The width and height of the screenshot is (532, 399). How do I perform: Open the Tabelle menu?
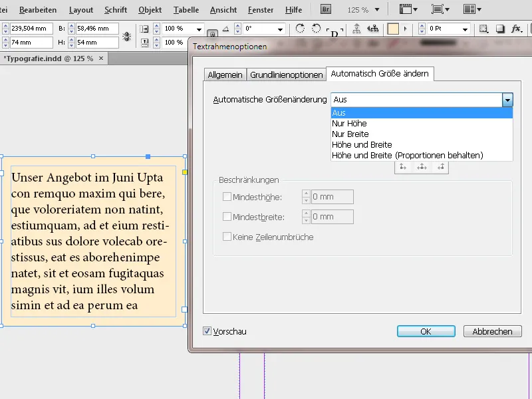pos(186,10)
